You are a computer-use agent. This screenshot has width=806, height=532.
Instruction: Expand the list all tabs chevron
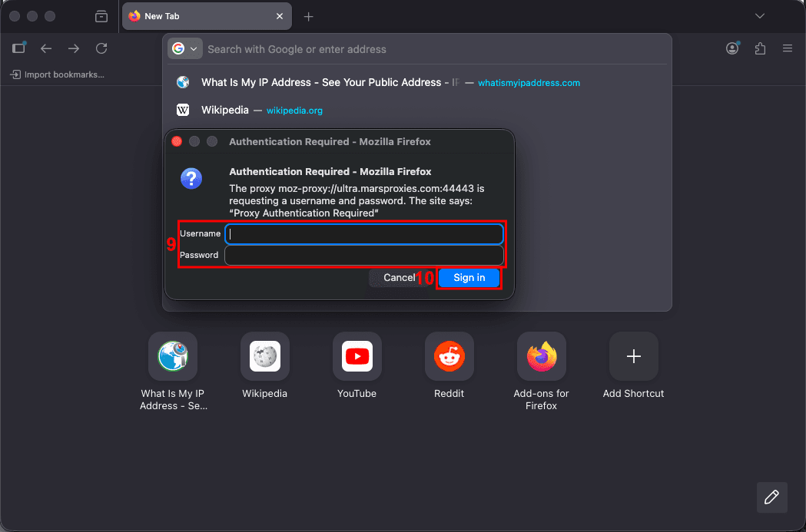[x=760, y=16]
